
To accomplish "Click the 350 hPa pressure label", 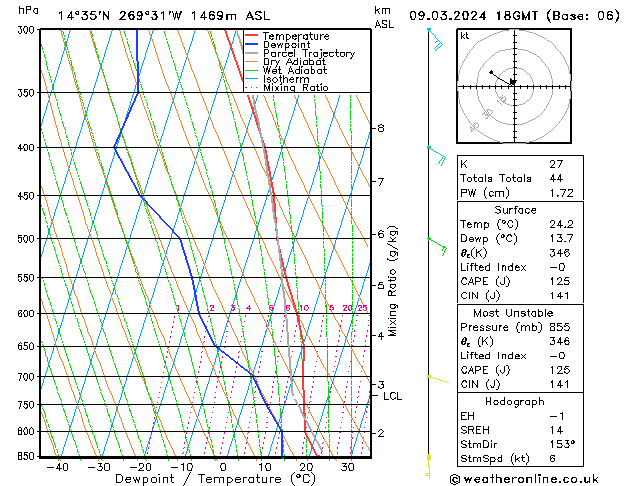I will pyautogui.click(x=27, y=93).
